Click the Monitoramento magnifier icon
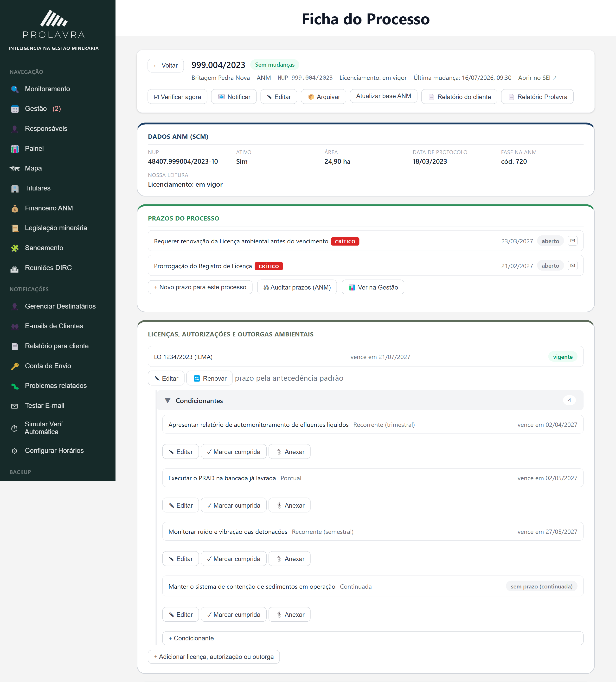This screenshot has width=616, height=682. [x=14, y=89]
